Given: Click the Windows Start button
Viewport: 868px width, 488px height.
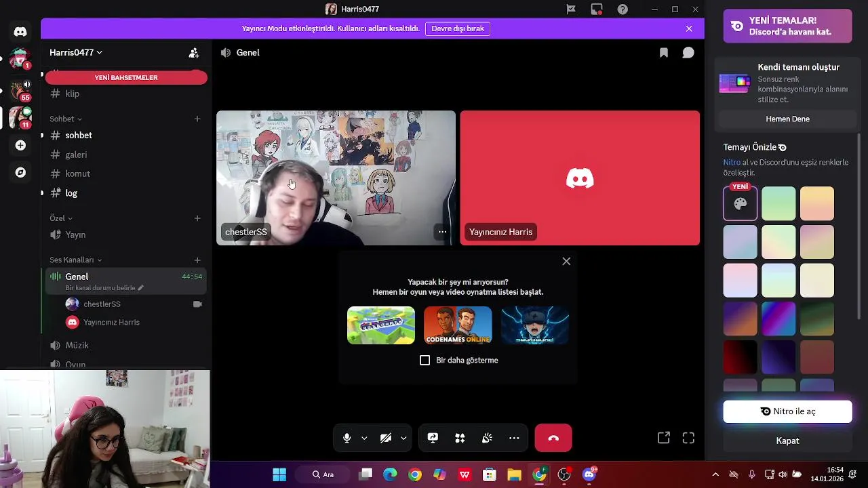Looking at the screenshot, I should pos(279,474).
